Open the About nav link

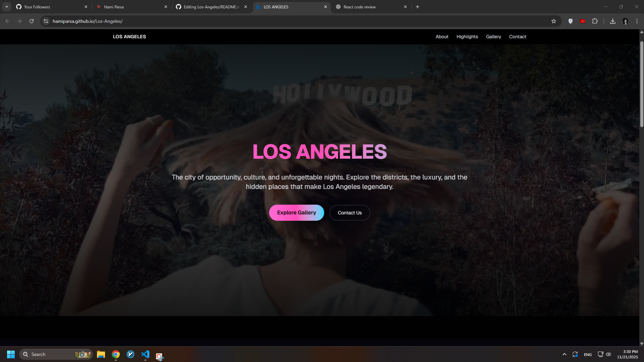coord(442,37)
